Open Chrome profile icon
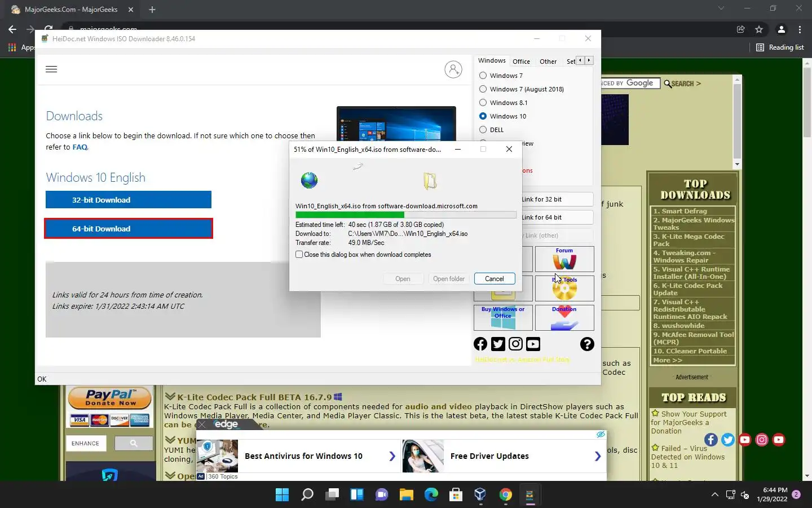 tap(781, 29)
